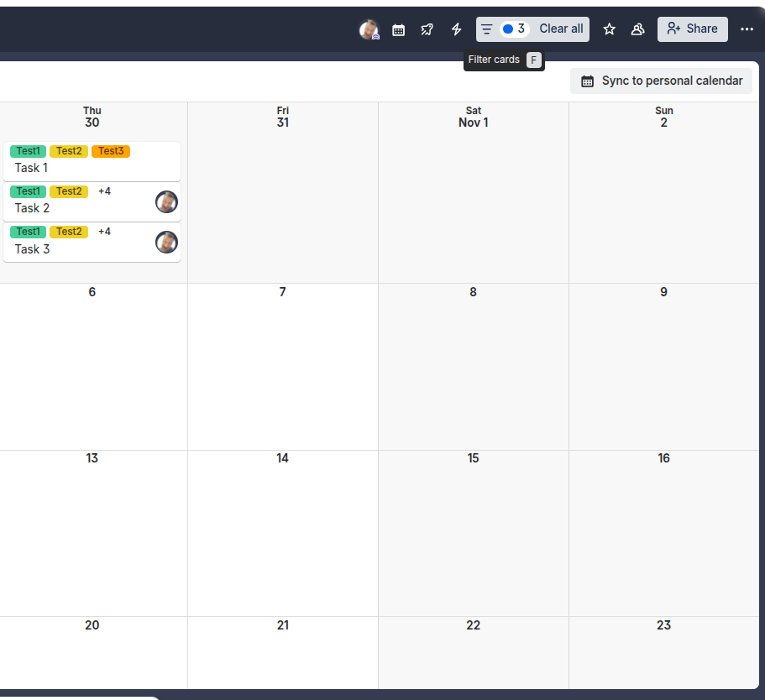Open board members via the people icon

[x=637, y=29]
